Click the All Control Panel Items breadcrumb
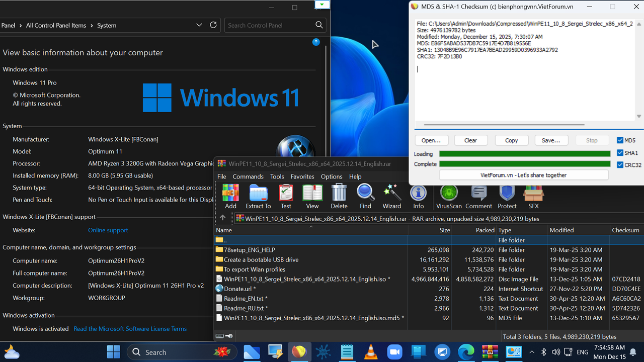The height and width of the screenshot is (362, 644). tap(56, 25)
